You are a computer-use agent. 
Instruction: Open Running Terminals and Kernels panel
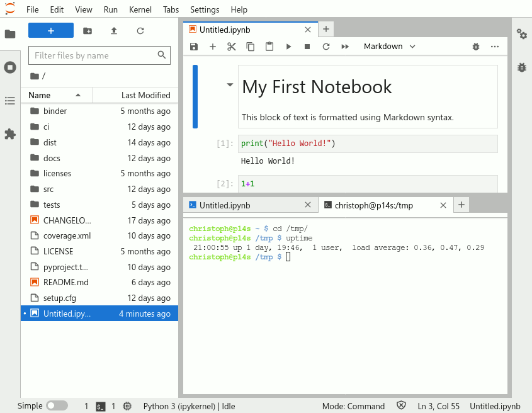[10, 67]
